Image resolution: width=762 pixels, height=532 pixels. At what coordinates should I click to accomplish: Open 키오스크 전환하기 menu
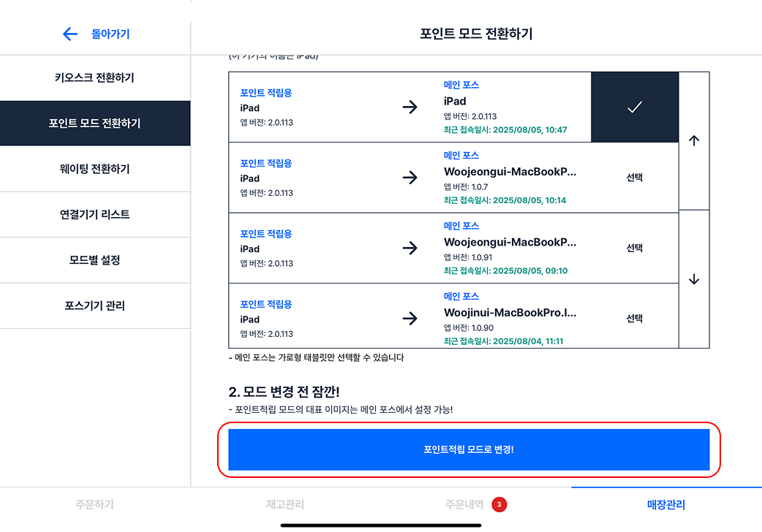coord(95,78)
